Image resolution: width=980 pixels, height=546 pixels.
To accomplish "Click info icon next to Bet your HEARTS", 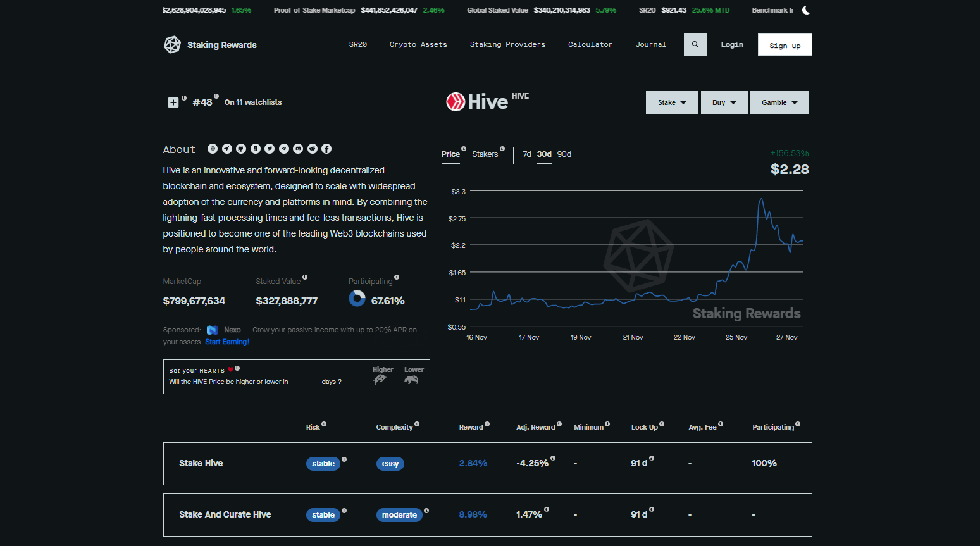I will click(237, 368).
